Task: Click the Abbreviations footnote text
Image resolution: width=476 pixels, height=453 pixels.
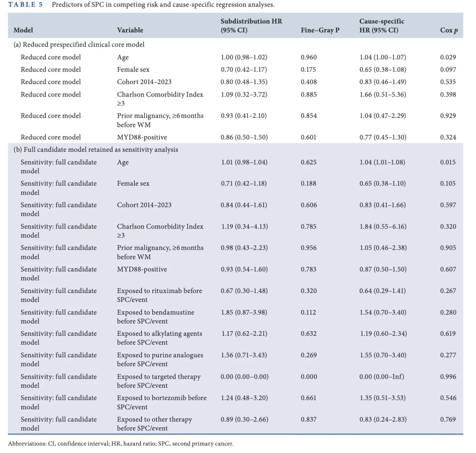Action: click(x=121, y=443)
